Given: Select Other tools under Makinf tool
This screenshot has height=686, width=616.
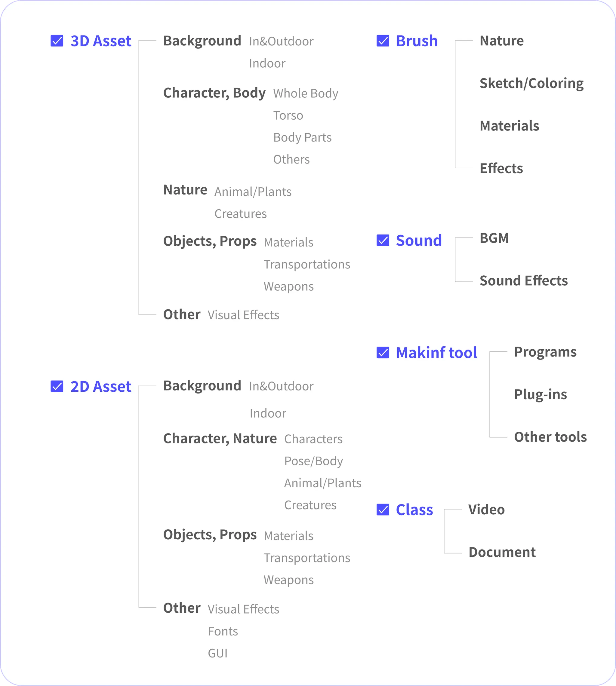Looking at the screenshot, I should (550, 437).
